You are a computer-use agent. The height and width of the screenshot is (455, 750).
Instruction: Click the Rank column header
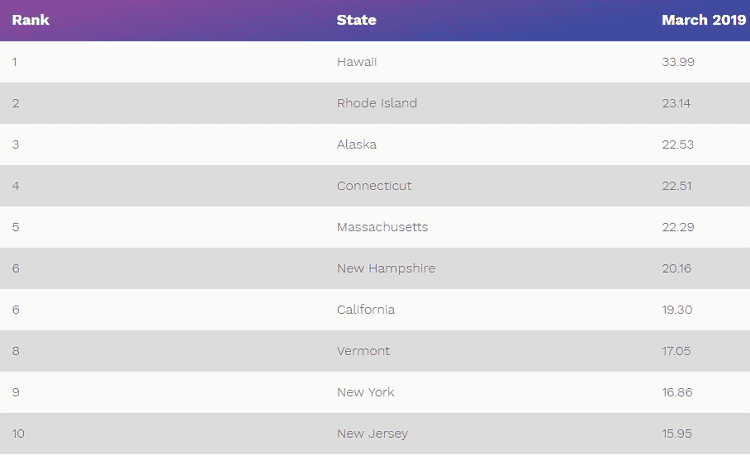(x=31, y=20)
